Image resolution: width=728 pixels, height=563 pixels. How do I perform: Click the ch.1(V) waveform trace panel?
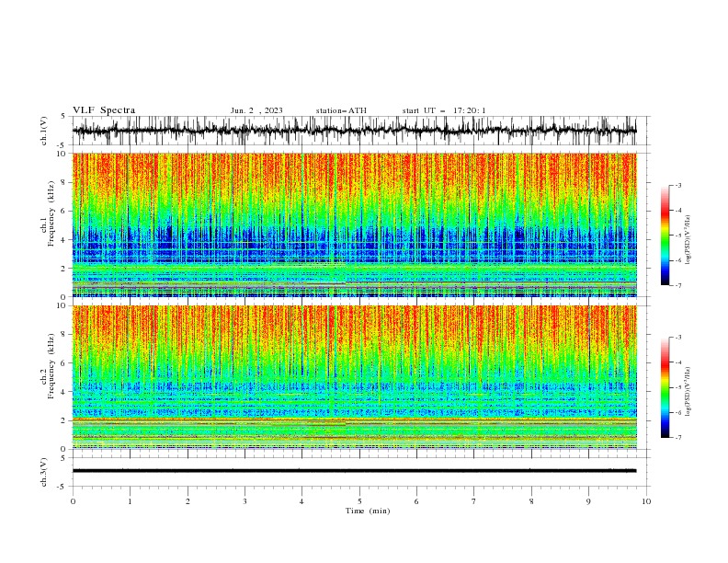click(x=360, y=130)
